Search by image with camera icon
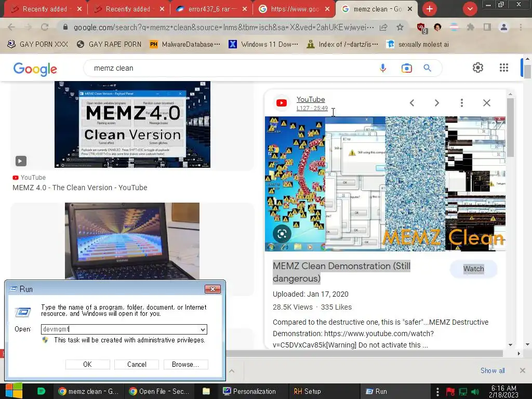 (406, 68)
